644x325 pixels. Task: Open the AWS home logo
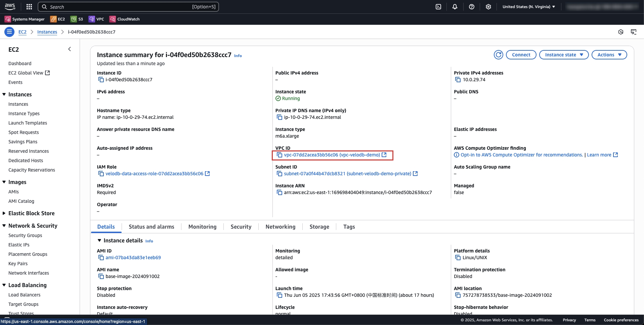pyautogui.click(x=10, y=7)
